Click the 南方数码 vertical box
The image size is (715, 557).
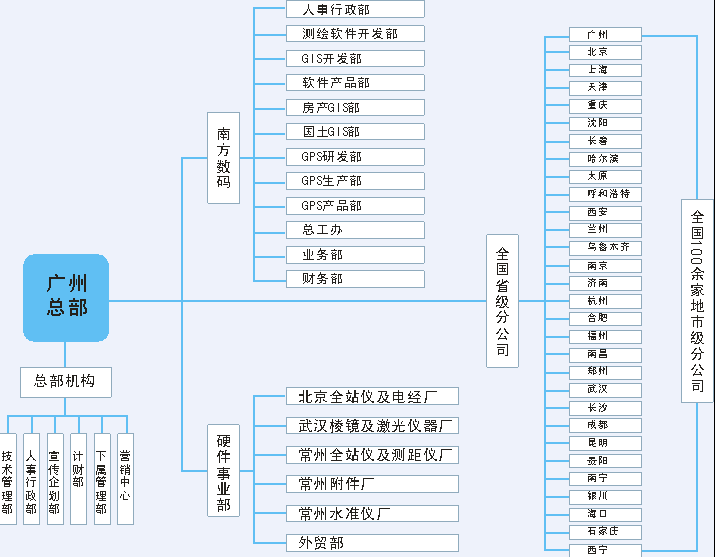point(223,158)
